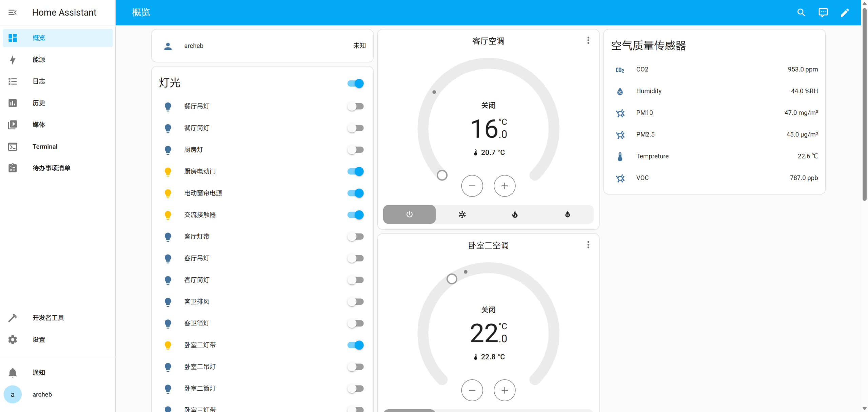The height and width of the screenshot is (412, 868).
Task: Select dry mode droplet on 客厅空调
Action: 567,214
